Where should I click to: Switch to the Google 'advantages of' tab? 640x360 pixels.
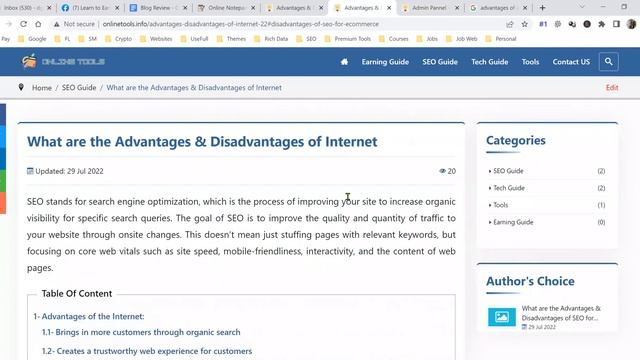497,8
